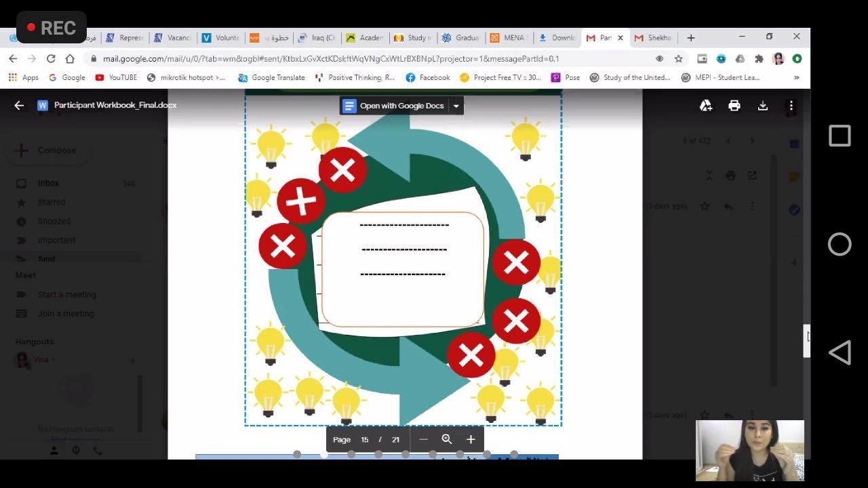
Task: Bookmark this page with the star icon
Action: click(678, 59)
